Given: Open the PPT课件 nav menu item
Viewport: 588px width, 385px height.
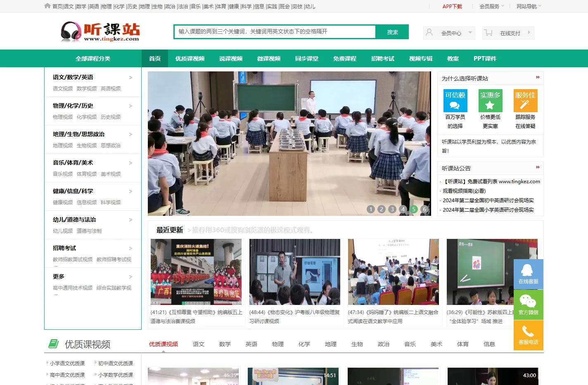Looking at the screenshot, I should [x=485, y=59].
